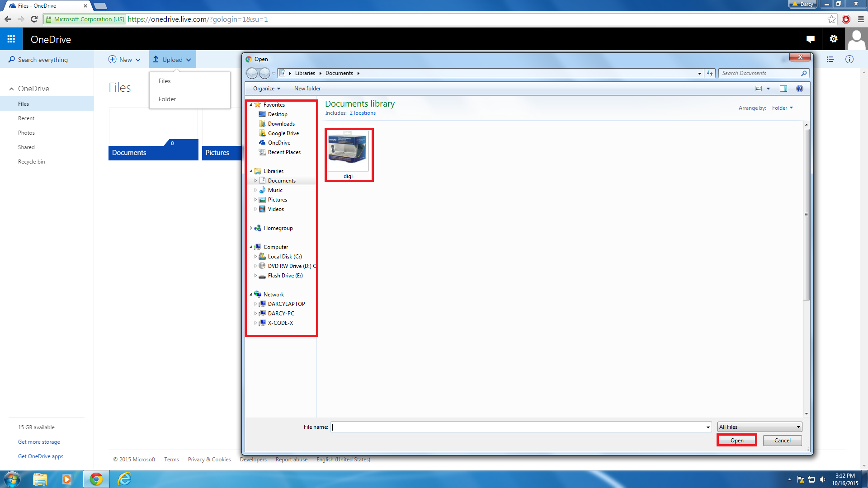Click the Open button

click(737, 441)
